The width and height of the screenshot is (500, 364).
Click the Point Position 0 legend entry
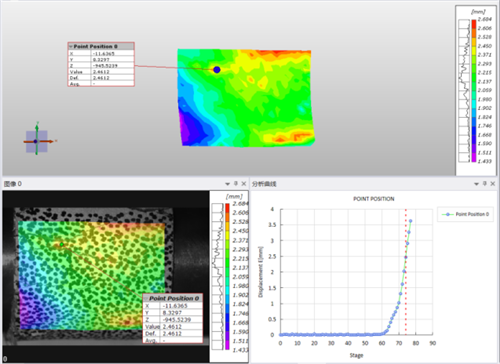coord(465,214)
